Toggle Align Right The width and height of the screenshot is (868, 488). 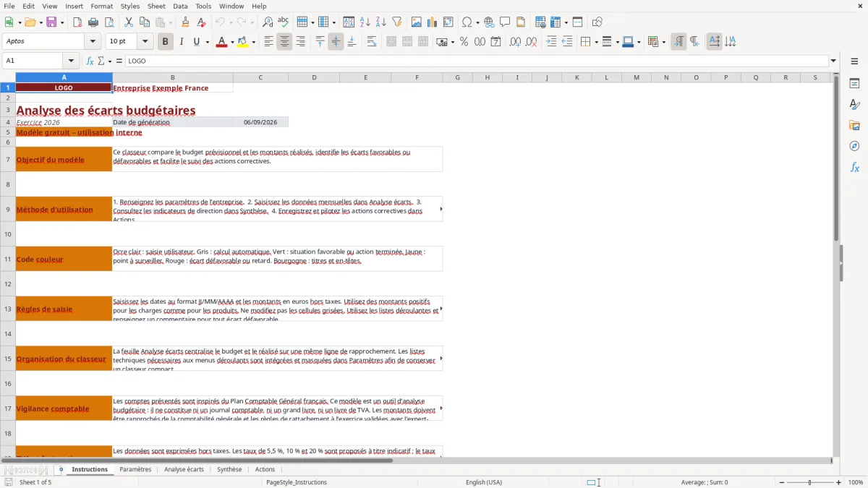(300, 42)
